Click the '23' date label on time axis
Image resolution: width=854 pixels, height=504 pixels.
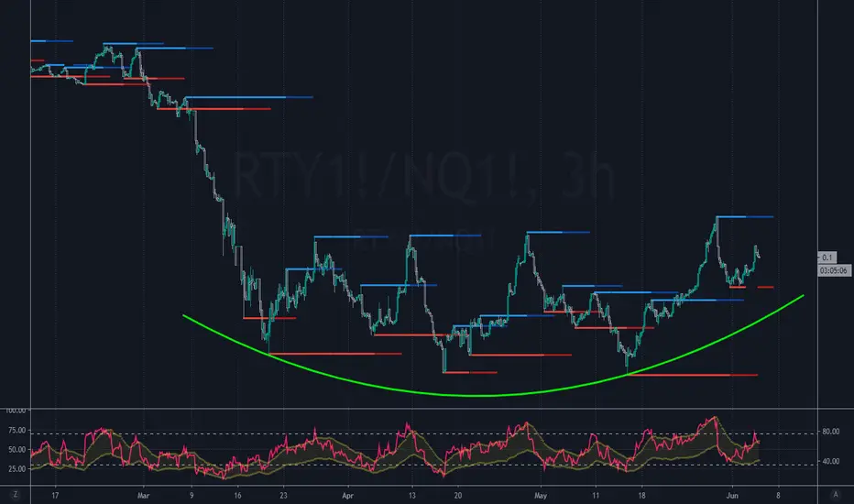[283, 496]
